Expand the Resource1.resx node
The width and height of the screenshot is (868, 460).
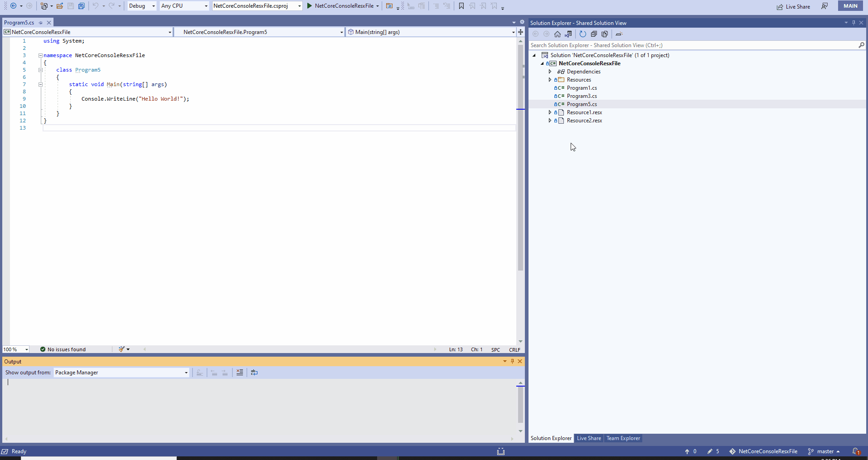(549, 112)
